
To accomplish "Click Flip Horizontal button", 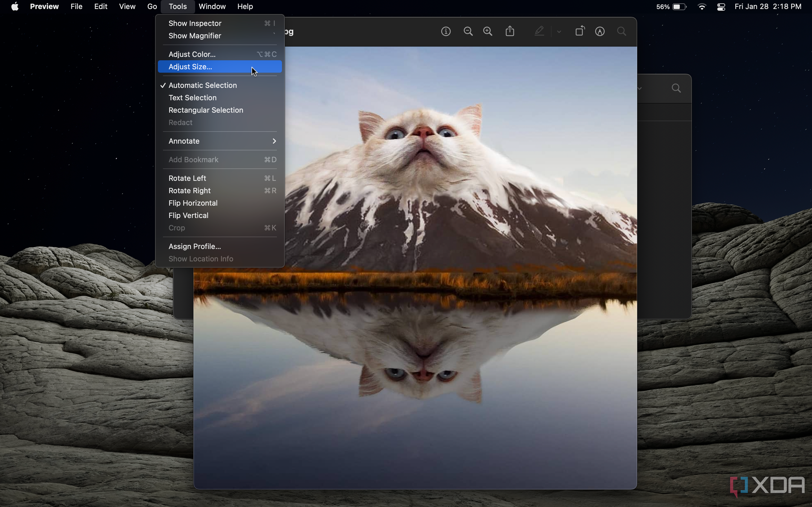I will 192,203.
